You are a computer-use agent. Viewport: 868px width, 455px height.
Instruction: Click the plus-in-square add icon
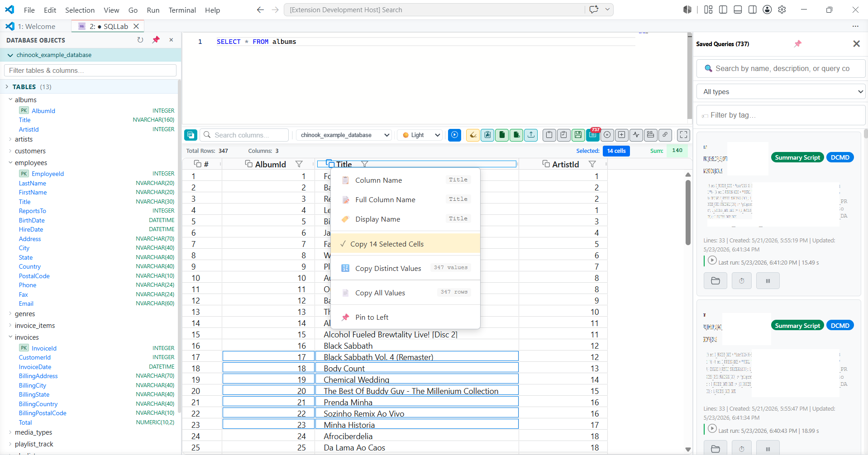pyautogui.click(x=622, y=135)
